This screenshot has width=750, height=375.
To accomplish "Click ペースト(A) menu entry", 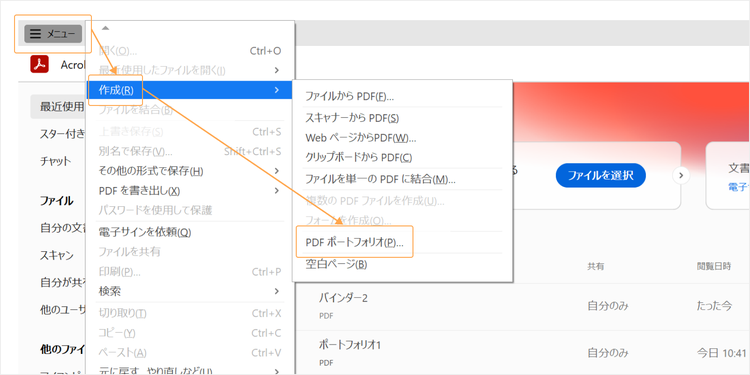I will point(189,353).
